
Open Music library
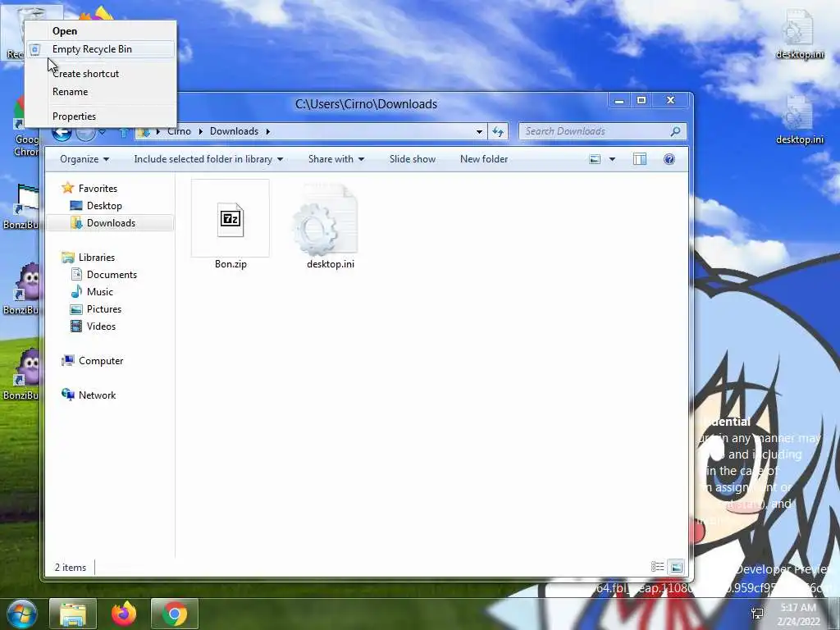(99, 292)
